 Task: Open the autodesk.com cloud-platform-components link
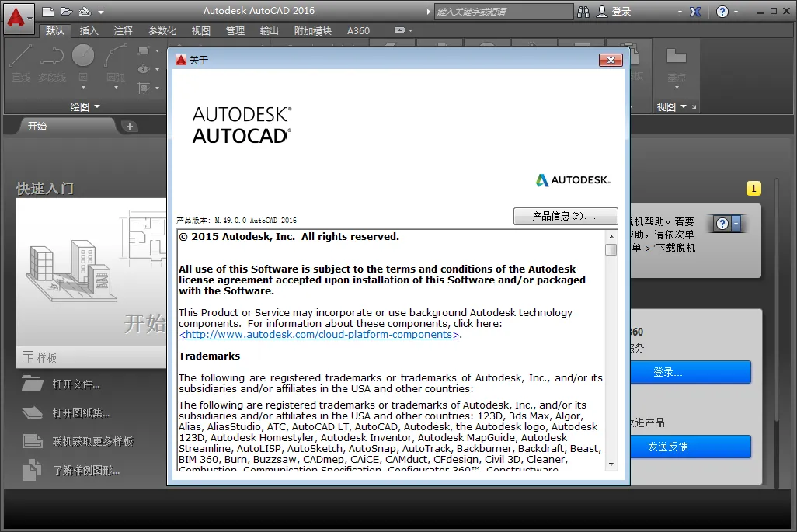(x=317, y=336)
